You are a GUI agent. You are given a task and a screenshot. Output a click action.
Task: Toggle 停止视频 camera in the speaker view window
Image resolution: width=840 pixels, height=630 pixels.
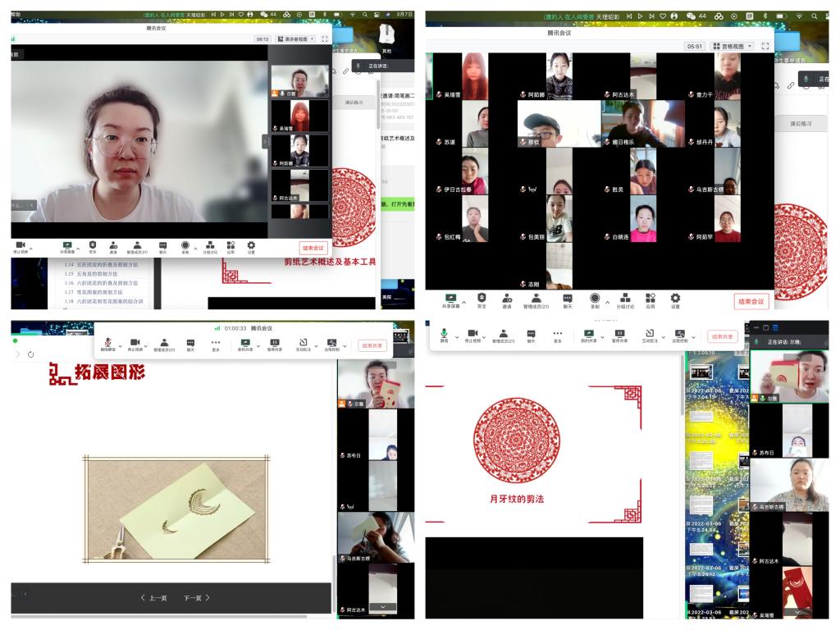pos(20,245)
